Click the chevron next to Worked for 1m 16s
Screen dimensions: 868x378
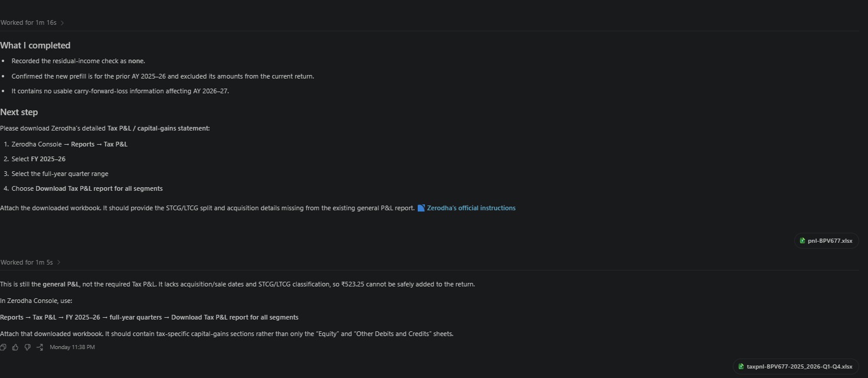[62, 23]
